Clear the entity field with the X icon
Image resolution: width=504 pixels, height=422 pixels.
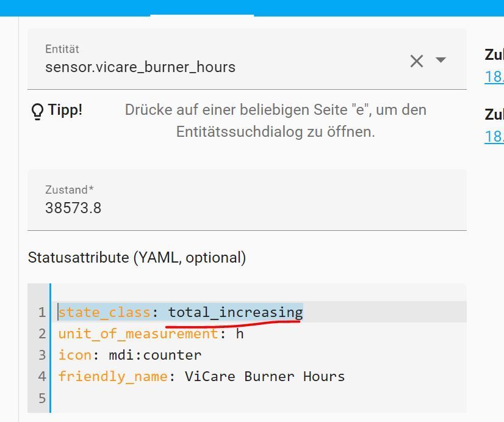pos(417,61)
